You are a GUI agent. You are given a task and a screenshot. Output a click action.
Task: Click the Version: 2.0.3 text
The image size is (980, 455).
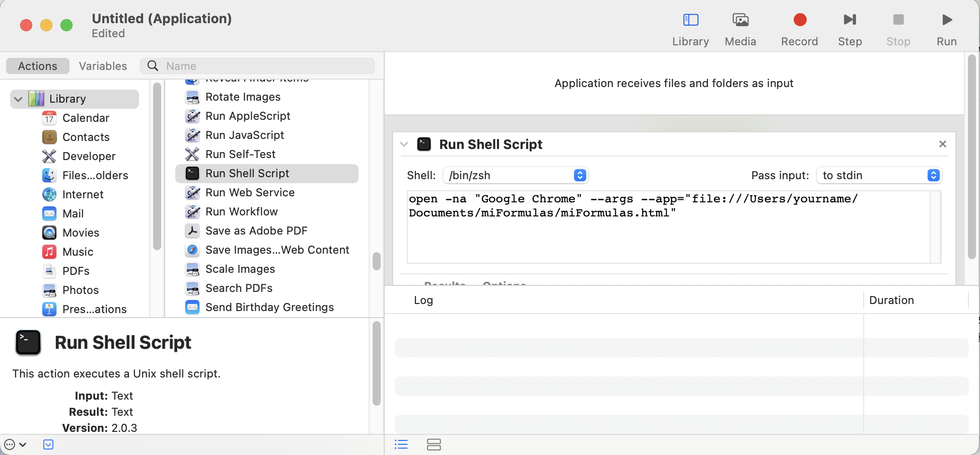point(99,428)
